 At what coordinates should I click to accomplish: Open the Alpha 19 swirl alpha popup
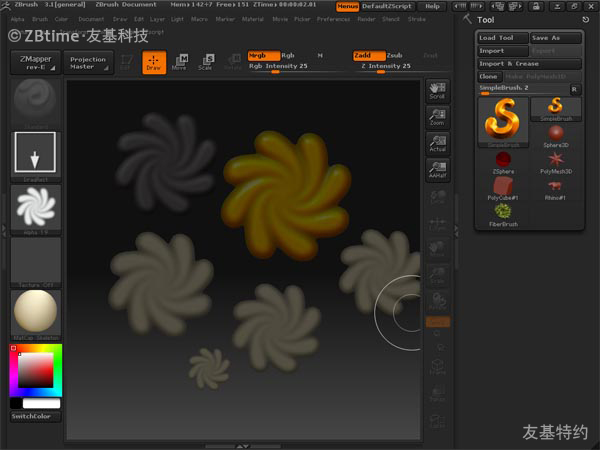[x=36, y=209]
